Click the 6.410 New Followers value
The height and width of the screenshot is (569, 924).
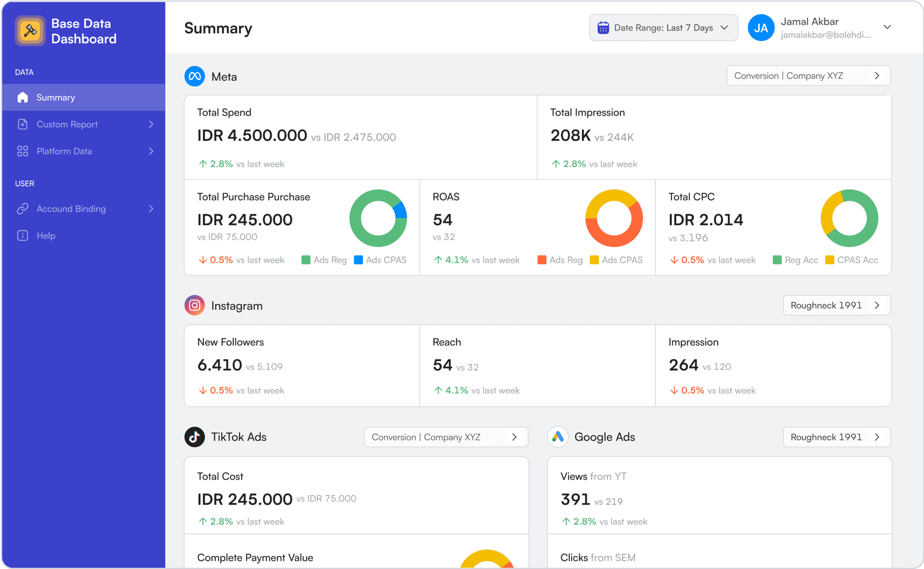[x=219, y=365]
